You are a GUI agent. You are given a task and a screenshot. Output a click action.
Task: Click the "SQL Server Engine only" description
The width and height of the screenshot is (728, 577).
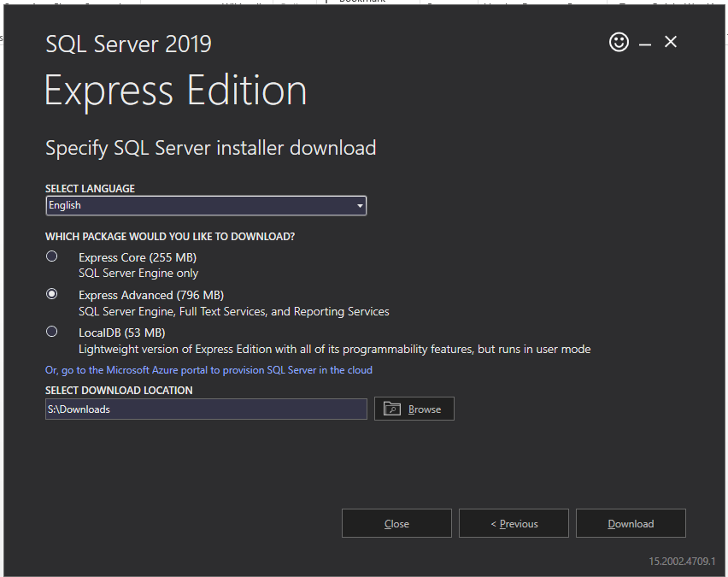pyautogui.click(x=138, y=274)
